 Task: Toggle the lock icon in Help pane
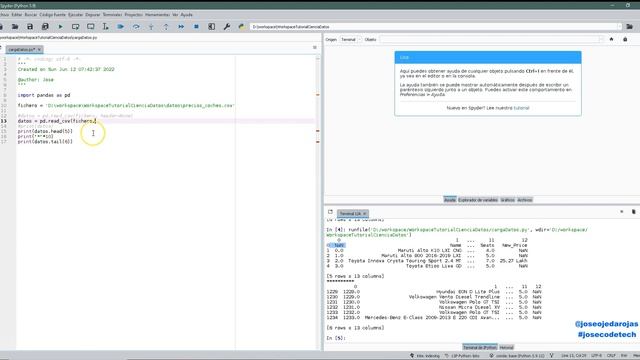pyautogui.click(x=625, y=39)
